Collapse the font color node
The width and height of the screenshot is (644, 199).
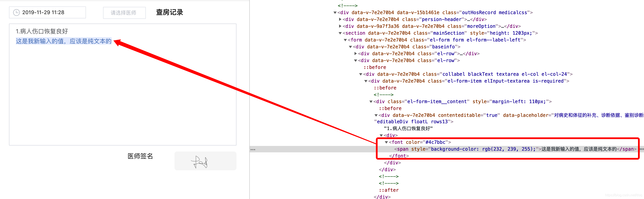pyautogui.click(x=386, y=142)
